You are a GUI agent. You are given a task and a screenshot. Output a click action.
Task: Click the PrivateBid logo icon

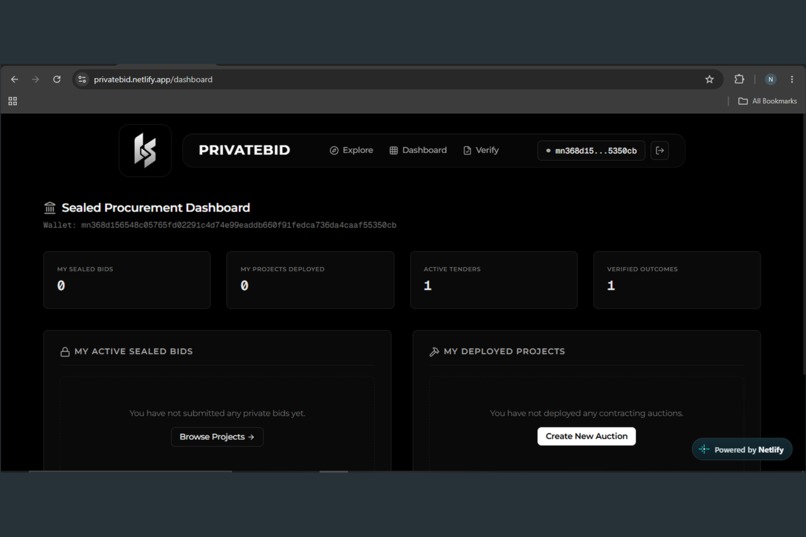tap(145, 150)
